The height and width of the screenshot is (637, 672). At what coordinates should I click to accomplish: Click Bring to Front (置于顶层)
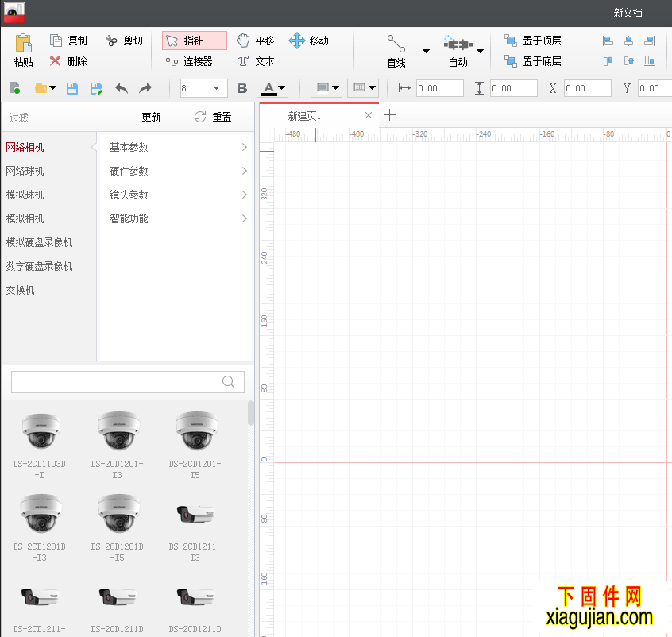point(533,41)
